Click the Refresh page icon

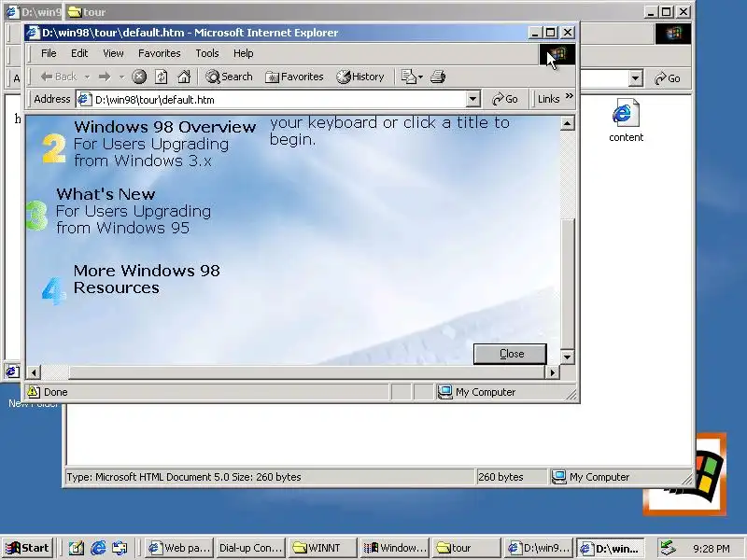tap(162, 77)
